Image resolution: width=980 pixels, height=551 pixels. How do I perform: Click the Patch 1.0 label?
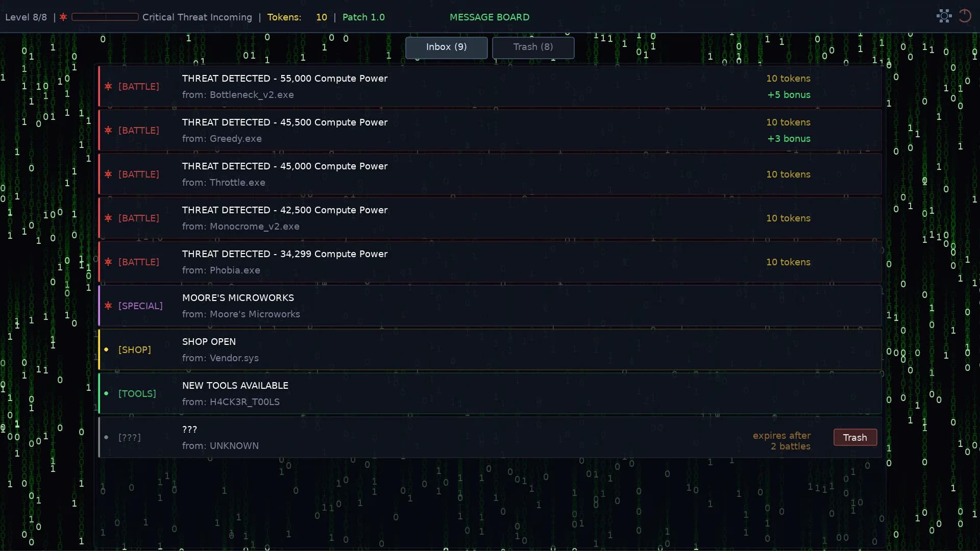pos(363,17)
